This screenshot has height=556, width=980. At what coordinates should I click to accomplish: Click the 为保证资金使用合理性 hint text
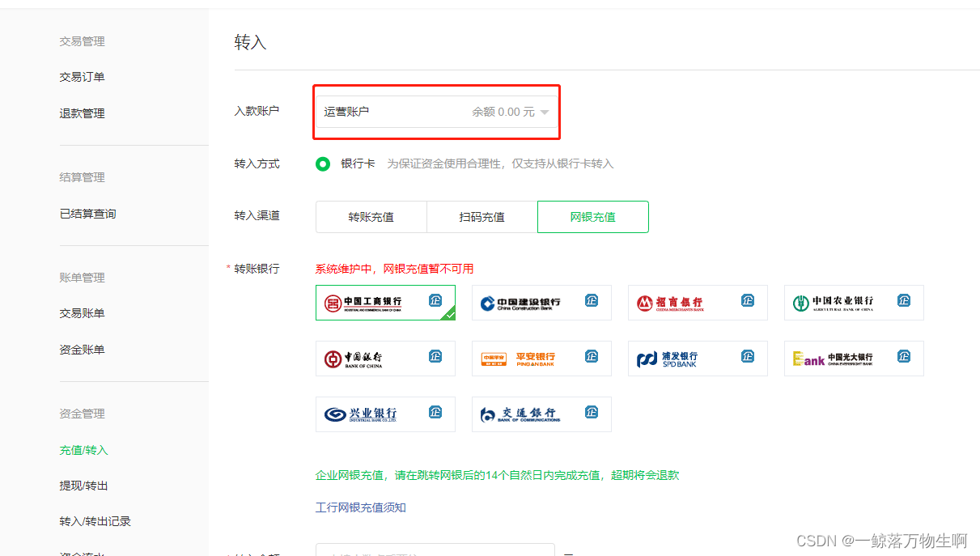(500, 163)
